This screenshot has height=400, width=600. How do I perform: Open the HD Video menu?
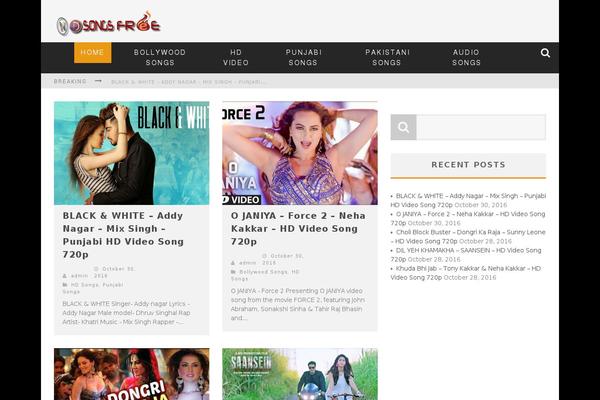[236, 57]
